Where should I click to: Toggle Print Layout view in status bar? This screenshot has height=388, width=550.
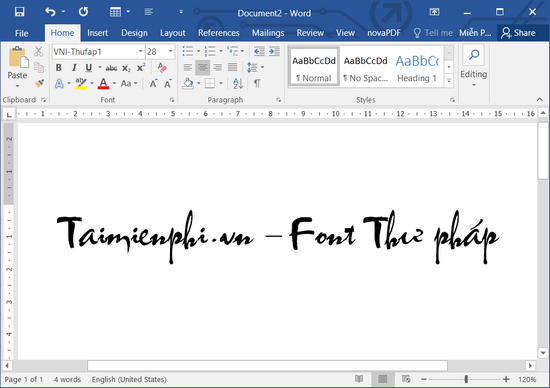[x=383, y=379]
